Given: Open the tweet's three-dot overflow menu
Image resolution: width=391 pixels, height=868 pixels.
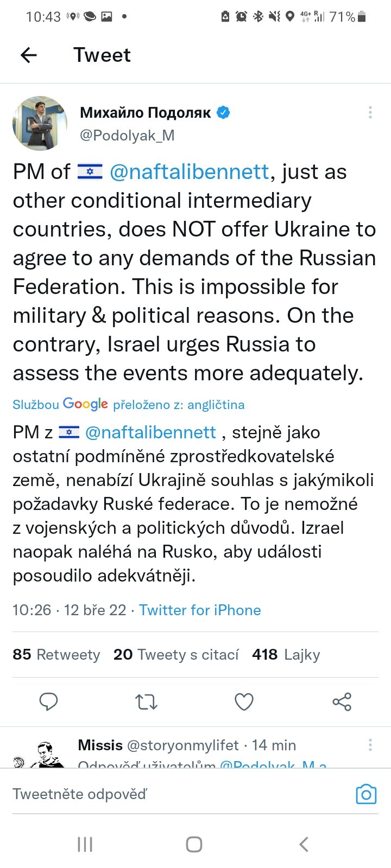Looking at the screenshot, I should [x=370, y=112].
